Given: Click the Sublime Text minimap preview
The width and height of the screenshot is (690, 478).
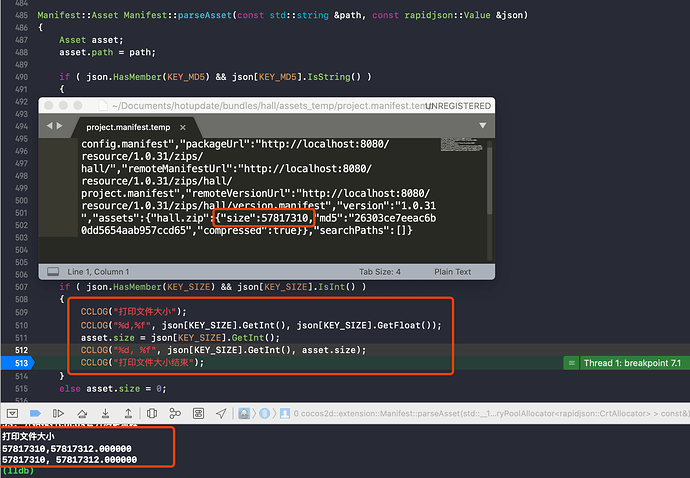Looking at the screenshot, I should [461, 145].
